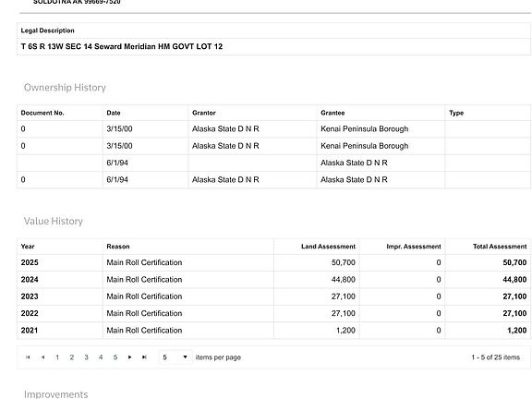This screenshot has height=399, width=532.
Task: Select page 5 of Value History
Action: click(115, 357)
